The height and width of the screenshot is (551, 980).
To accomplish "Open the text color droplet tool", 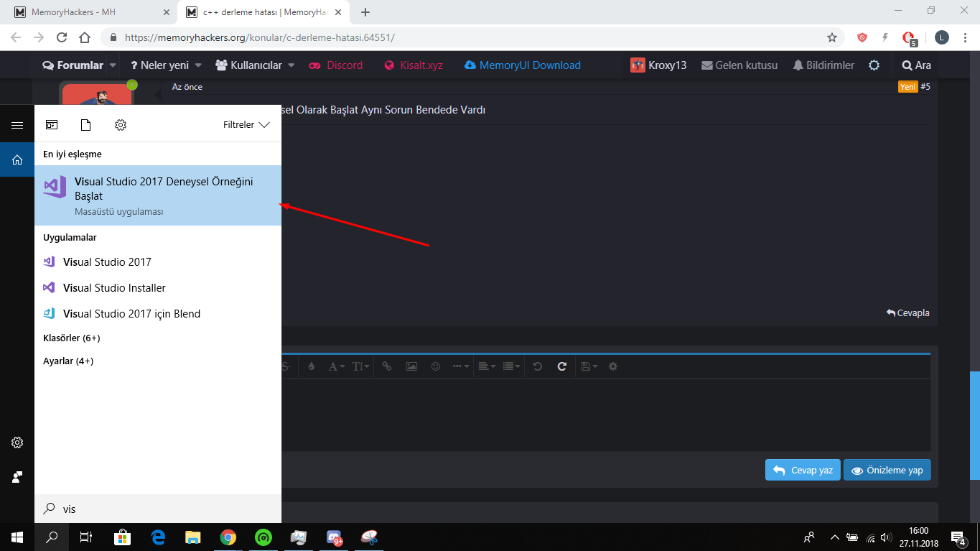I will [x=311, y=366].
